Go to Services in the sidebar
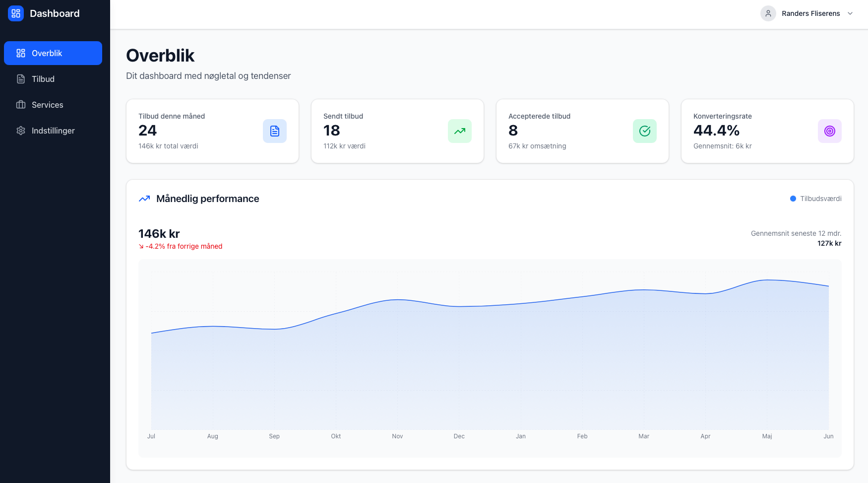The width and height of the screenshot is (868, 483). (x=47, y=105)
